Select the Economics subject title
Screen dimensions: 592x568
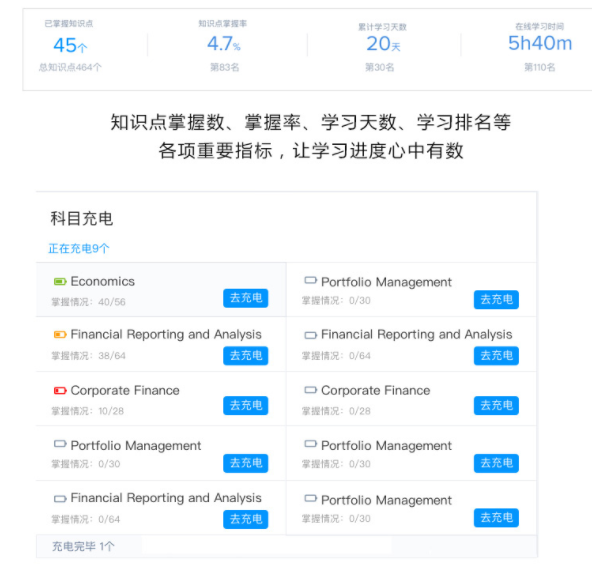tap(102, 281)
